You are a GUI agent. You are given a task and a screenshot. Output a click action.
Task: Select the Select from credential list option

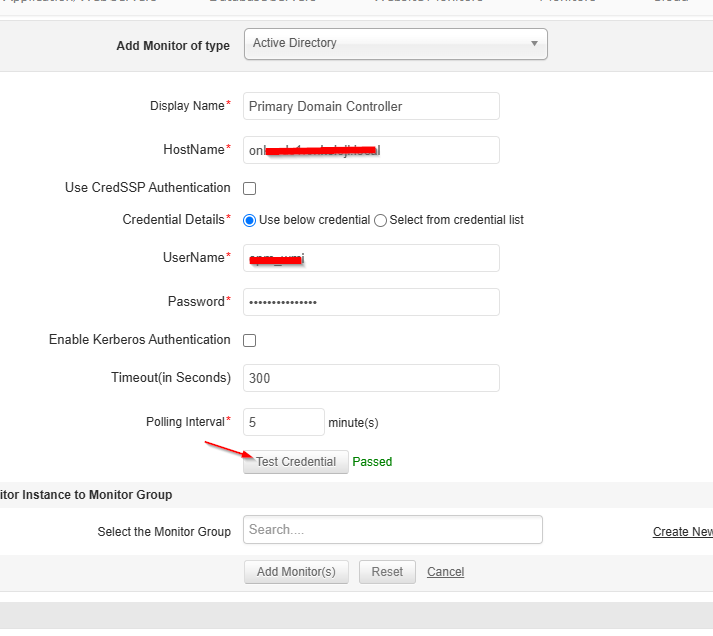coord(380,220)
